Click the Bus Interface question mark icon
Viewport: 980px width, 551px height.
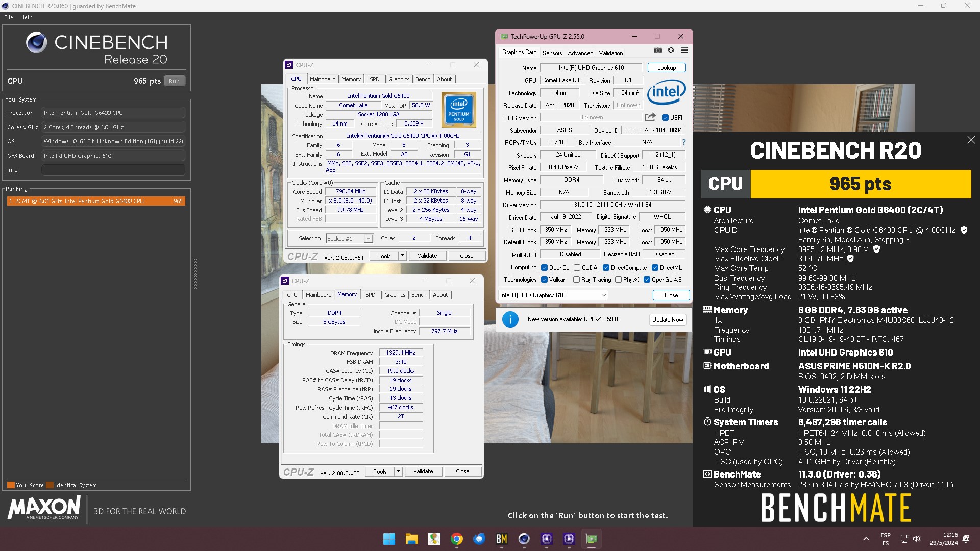[x=684, y=142]
